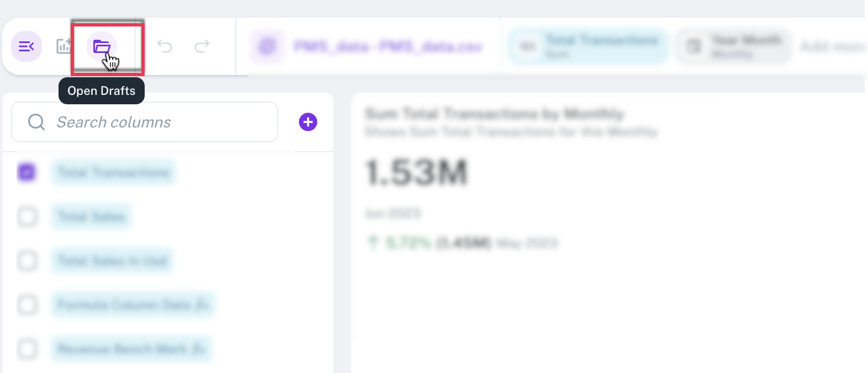
Task: Click the undo arrow
Action: click(165, 46)
